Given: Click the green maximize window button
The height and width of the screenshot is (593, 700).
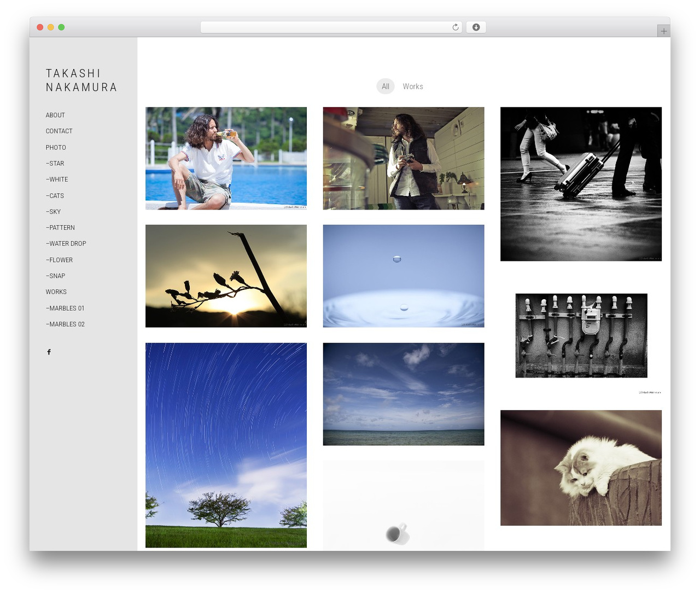Looking at the screenshot, I should coord(61,27).
